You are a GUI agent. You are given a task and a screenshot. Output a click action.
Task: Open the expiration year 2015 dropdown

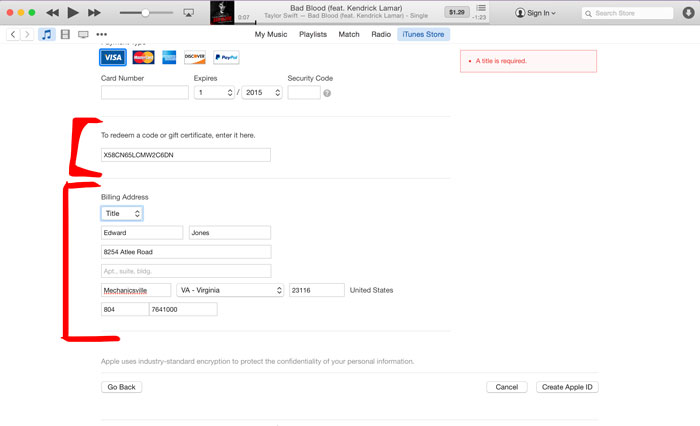coord(262,92)
